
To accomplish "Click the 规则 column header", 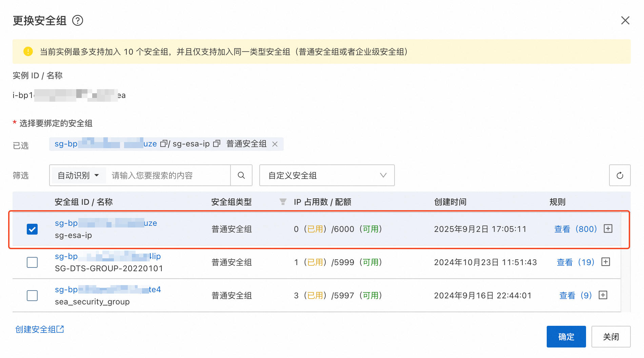I will click(558, 202).
